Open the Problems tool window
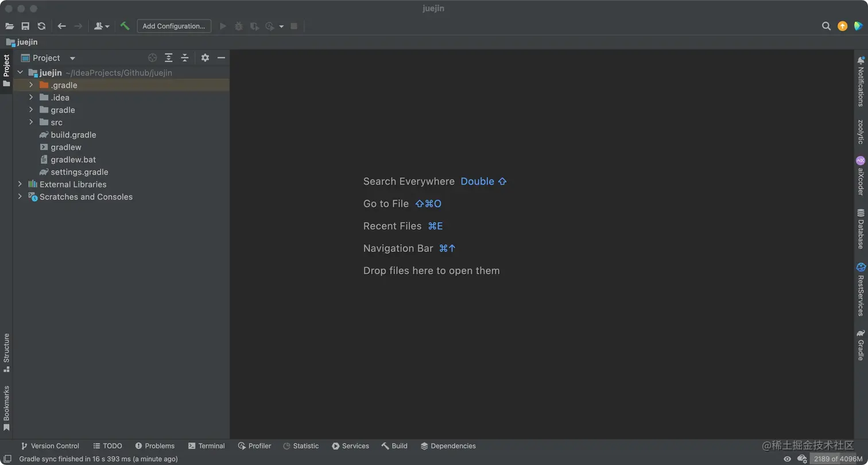The width and height of the screenshot is (868, 465). click(154, 446)
